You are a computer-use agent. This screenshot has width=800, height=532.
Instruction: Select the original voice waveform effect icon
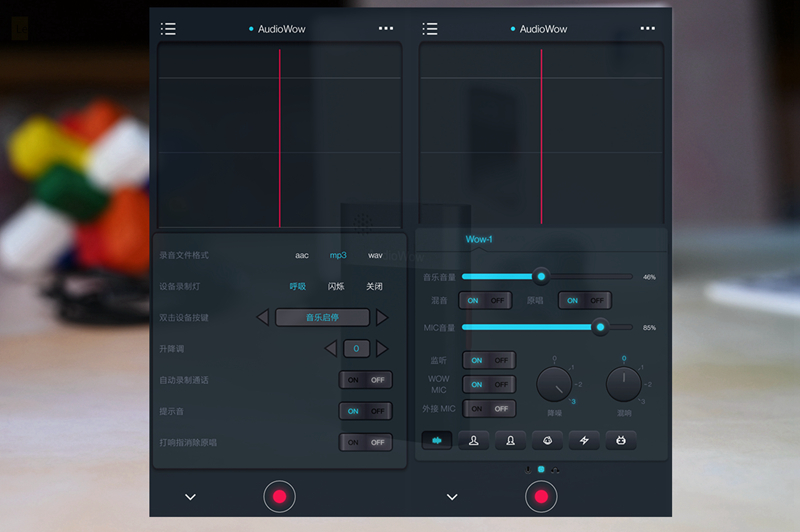[x=437, y=440]
